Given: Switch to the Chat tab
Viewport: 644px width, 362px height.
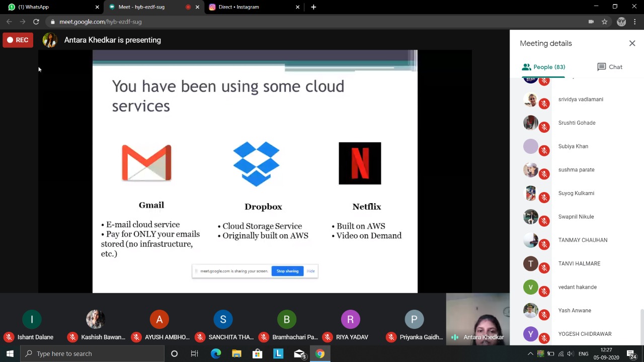Looking at the screenshot, I should (610, 67).
